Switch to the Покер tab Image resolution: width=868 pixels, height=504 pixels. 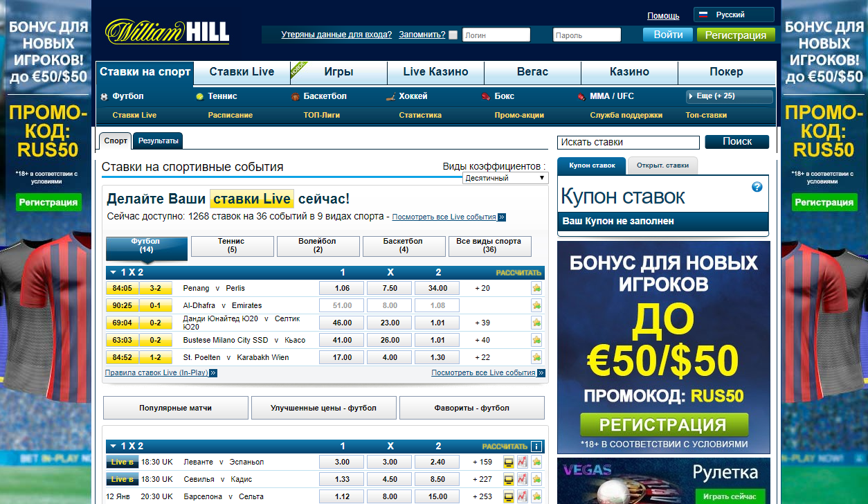(x=727, y=72)
